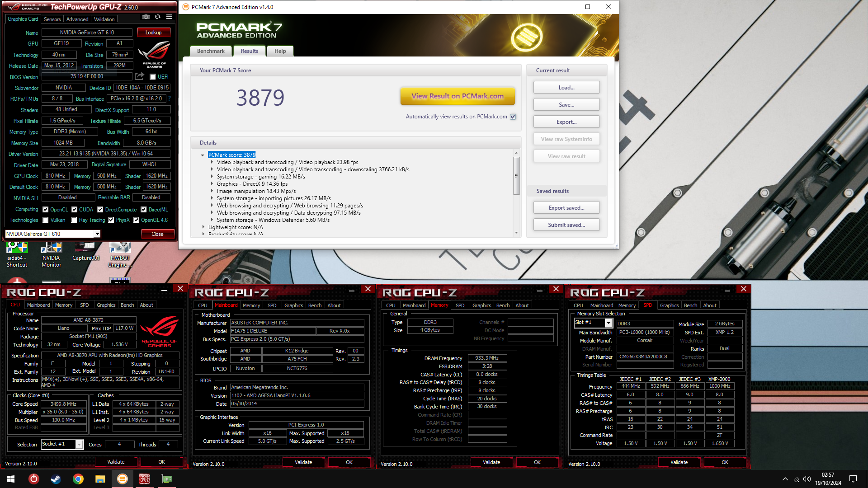Expand the Video playback 23.98 fps item
This screenshot has height=488, width=868.
tap(212, 162)
